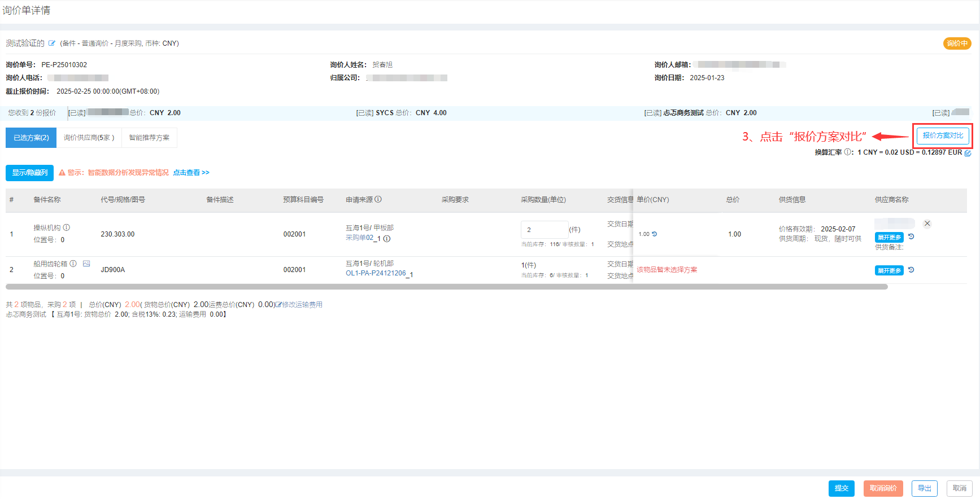Open the 采购单02_1 source link
Image resolution: width=980 pixels, height=499 pixels.
pyautogui.click(x=363, y=238)
